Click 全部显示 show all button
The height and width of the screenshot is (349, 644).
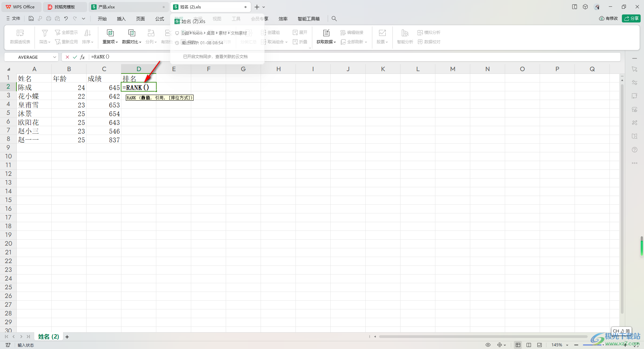66,33
